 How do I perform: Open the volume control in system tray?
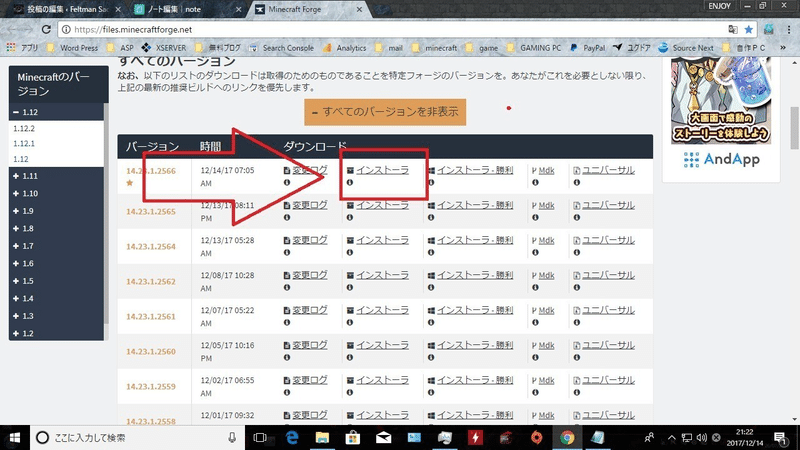point(702,438)
